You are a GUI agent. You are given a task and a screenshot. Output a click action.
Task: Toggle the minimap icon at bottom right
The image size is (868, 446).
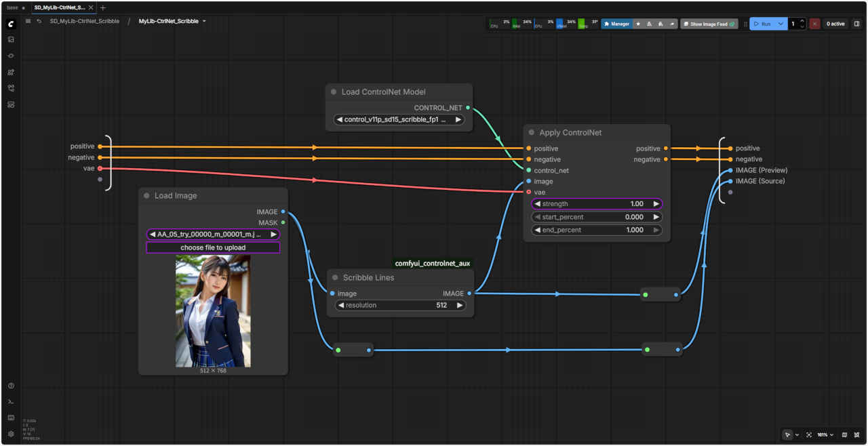pos(844,434)
